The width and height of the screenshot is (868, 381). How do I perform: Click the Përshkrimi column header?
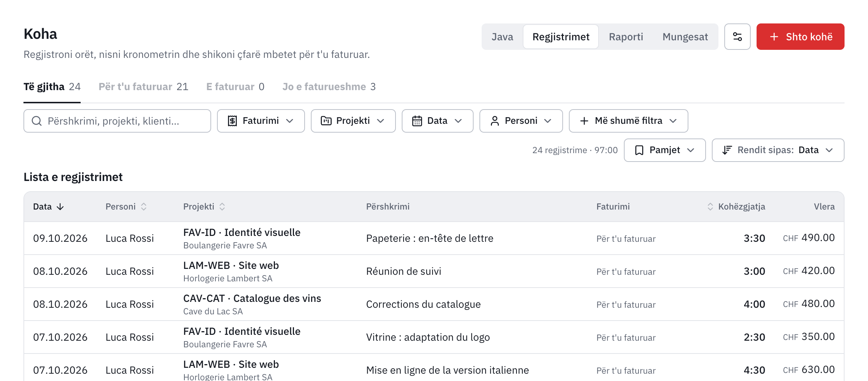388,207
